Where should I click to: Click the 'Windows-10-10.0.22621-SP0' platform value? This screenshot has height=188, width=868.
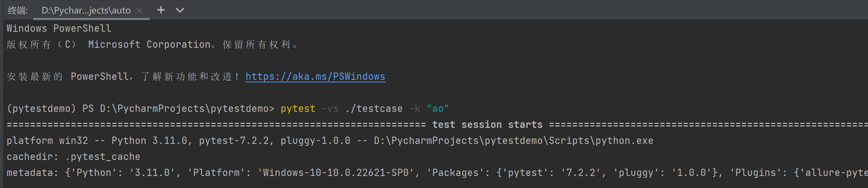338,173
